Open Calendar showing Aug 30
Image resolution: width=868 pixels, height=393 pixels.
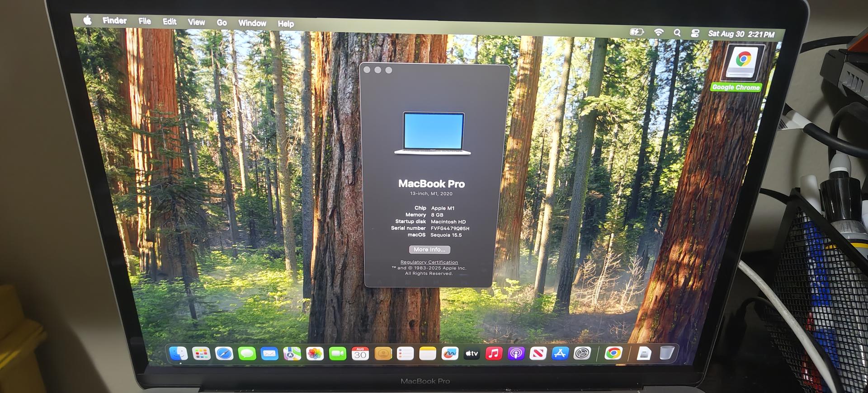point(360,353)
